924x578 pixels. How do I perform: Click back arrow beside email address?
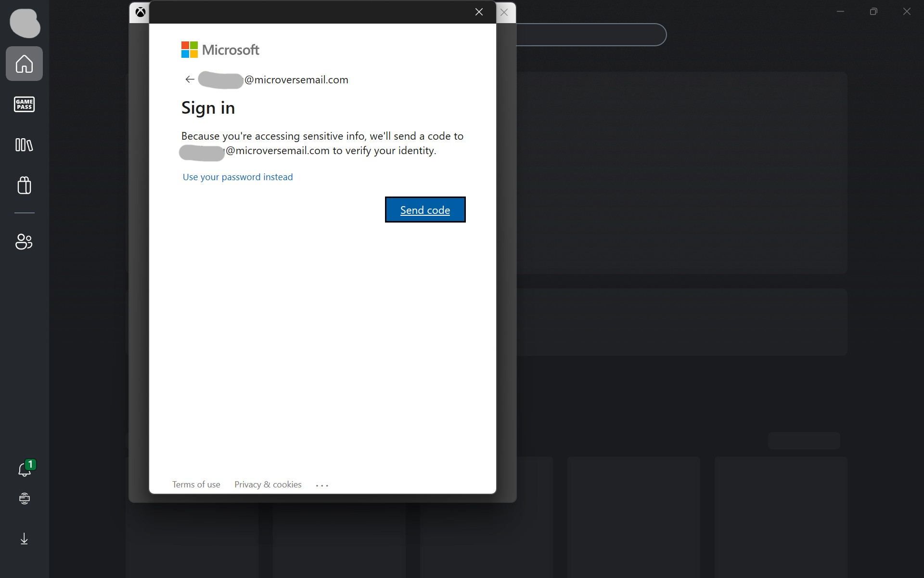pyautogui.click(x=190, y=79)
